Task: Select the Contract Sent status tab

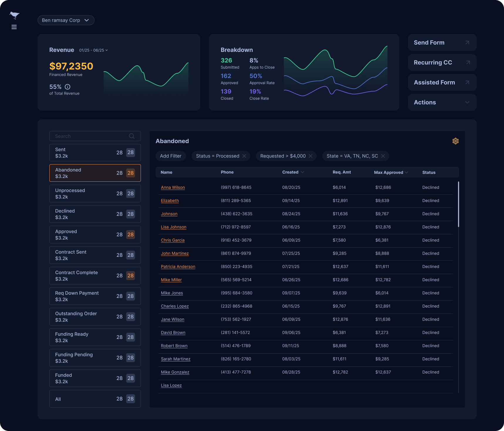Action: 95,255
